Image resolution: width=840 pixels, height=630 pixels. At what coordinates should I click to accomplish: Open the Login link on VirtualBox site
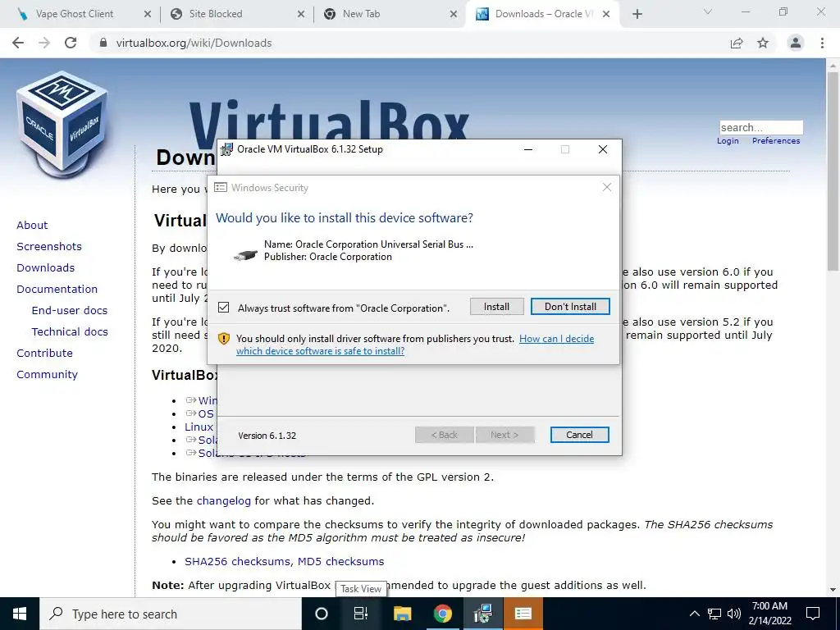click(728, 140)
